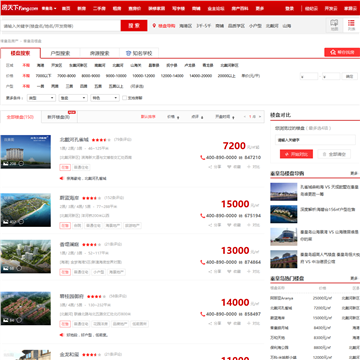
Task: Click phone icon beside 400-890-0000 ext 858497
Action: (202, 314)
